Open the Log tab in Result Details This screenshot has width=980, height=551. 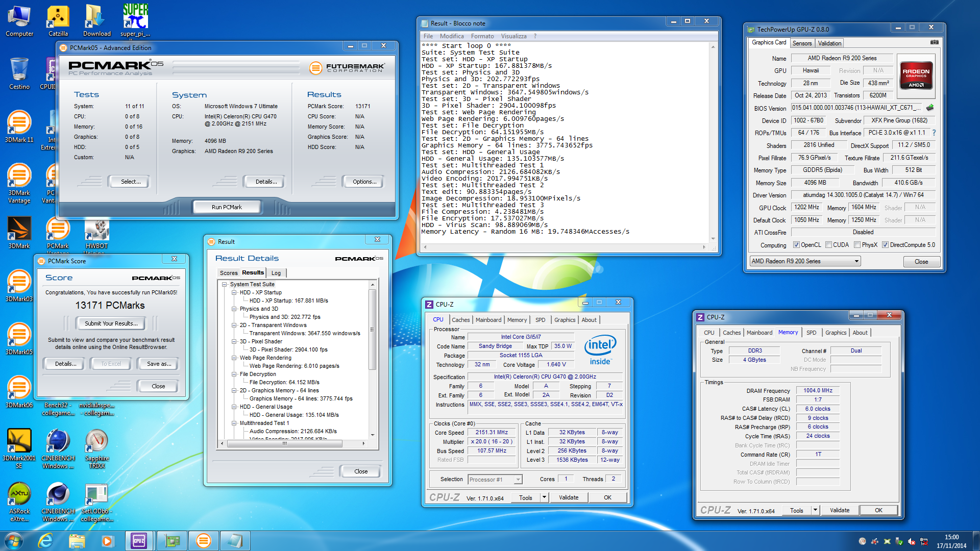point(276,273)
